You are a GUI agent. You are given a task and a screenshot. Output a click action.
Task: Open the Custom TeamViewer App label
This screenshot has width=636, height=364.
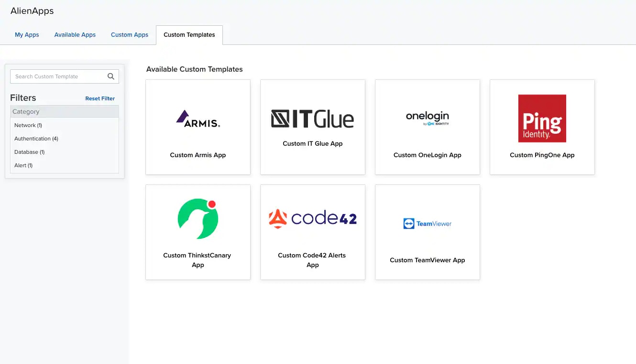pos(428,260)
